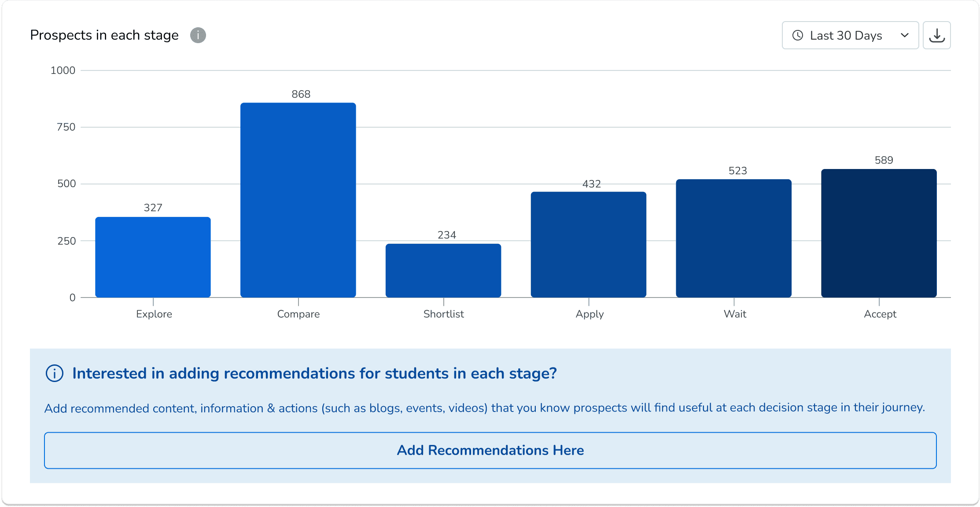Open the Last 30 Days dropdown
980x507 pixels.
click(x=850, y=35)
